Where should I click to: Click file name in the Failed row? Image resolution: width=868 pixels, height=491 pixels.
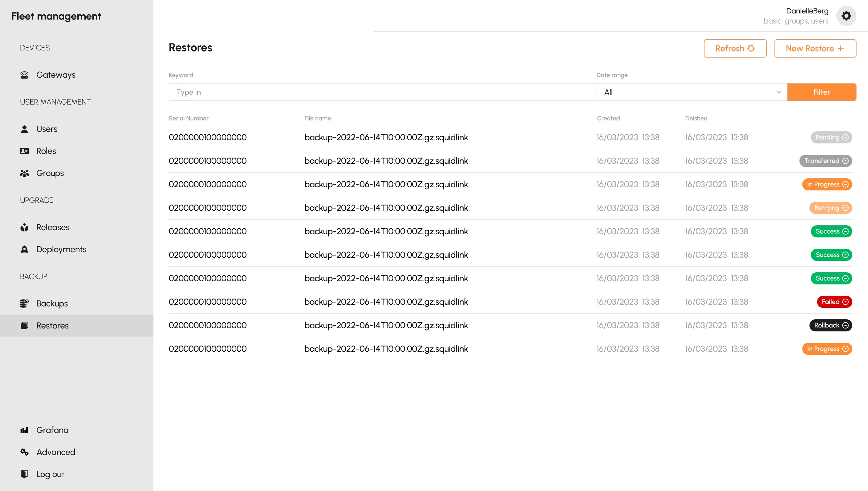coord(386,302)
